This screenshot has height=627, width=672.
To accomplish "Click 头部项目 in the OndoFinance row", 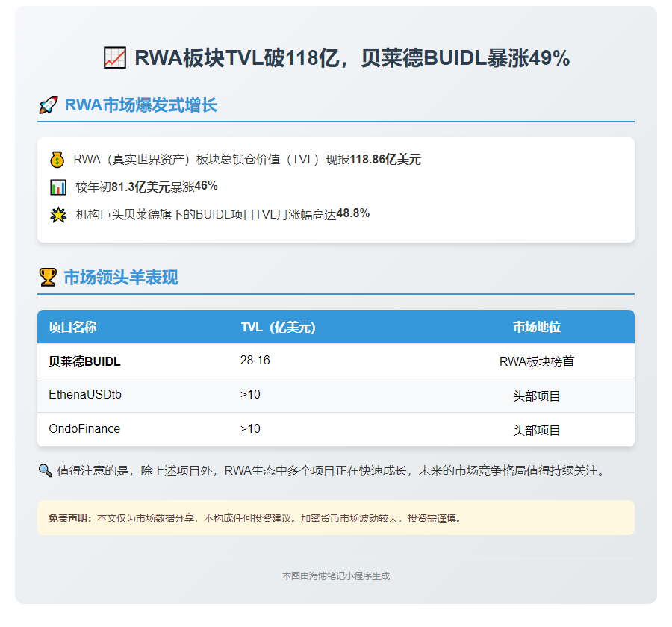I will pyautogui.click(x=537, y=430).
